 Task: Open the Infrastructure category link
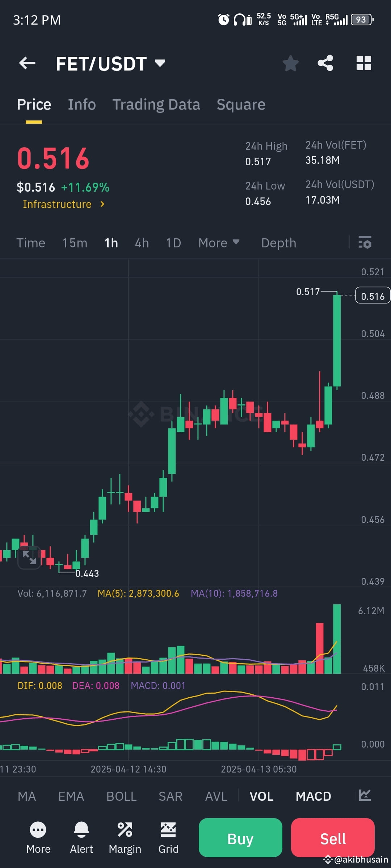(x=62, y=204)
